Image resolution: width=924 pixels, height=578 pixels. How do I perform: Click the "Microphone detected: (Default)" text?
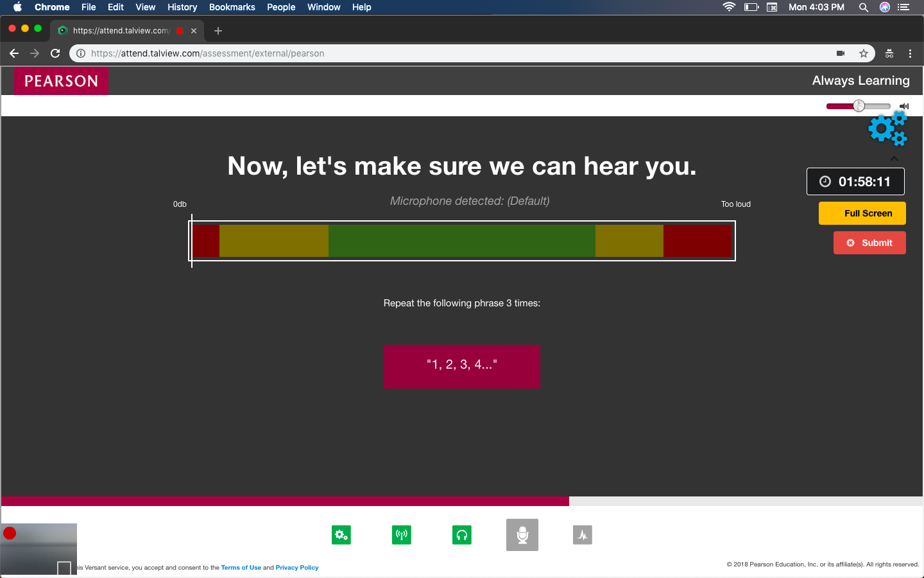pyautogui.click(x=470, y=201)
